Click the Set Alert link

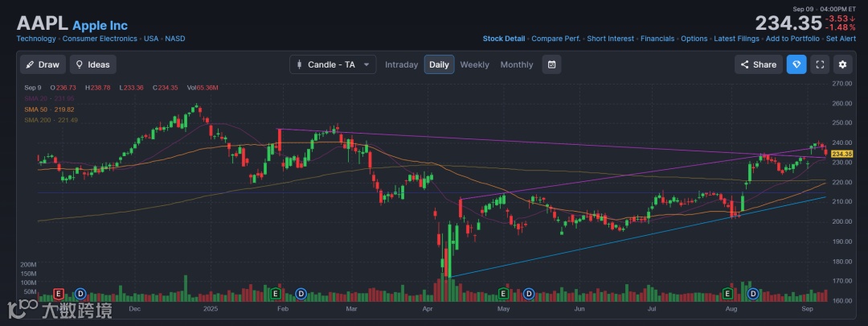point(841,39)
